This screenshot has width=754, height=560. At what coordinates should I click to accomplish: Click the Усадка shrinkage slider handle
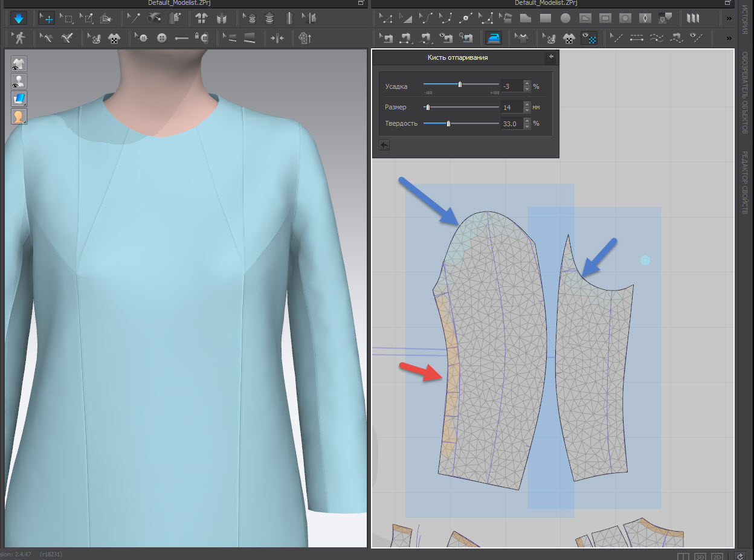click(x=460, y=85)
